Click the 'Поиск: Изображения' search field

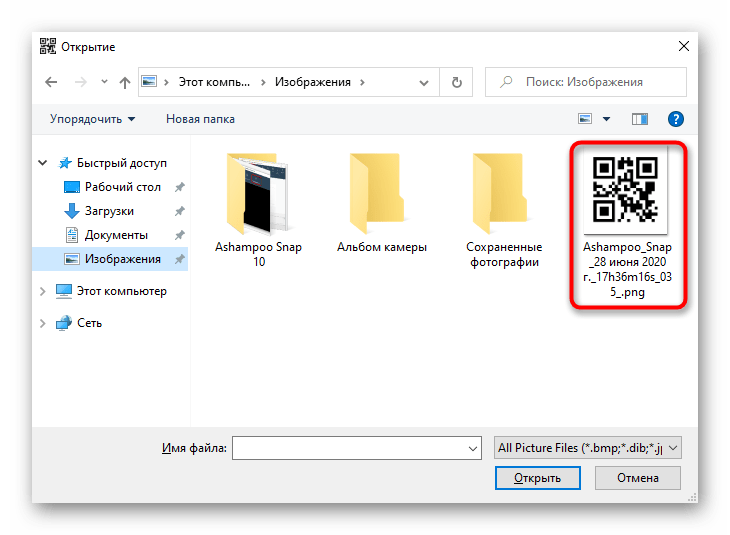586,82
